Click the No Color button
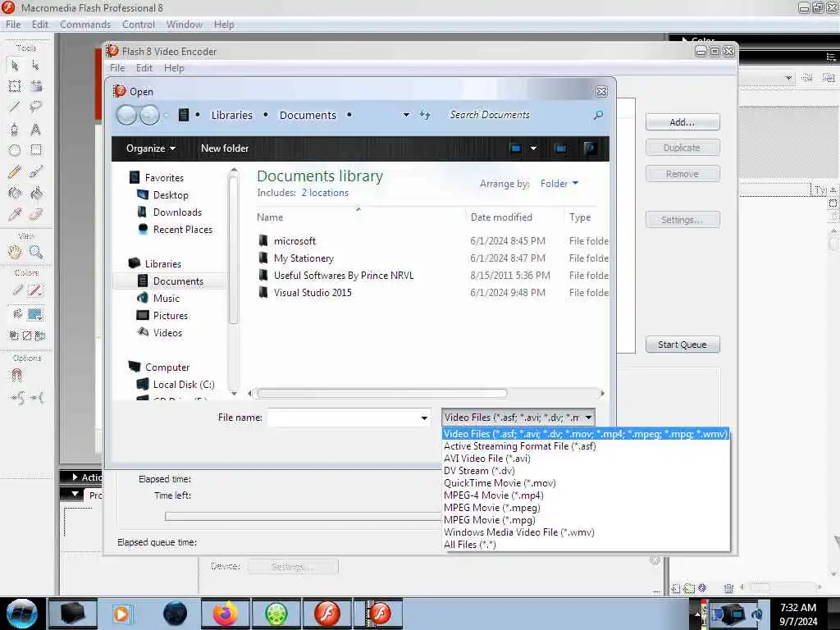Image resolution: width=840 pixels, height=630 pixels. pos(27,336)
